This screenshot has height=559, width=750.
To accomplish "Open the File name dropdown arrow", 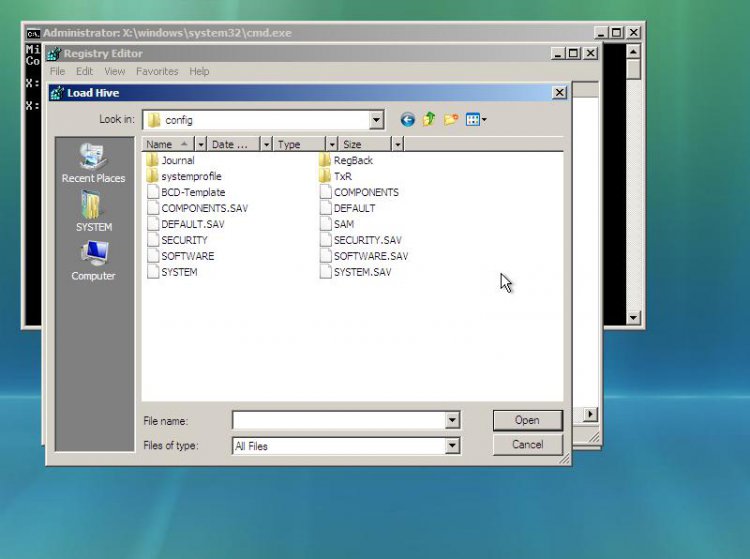I will point(452,421).
